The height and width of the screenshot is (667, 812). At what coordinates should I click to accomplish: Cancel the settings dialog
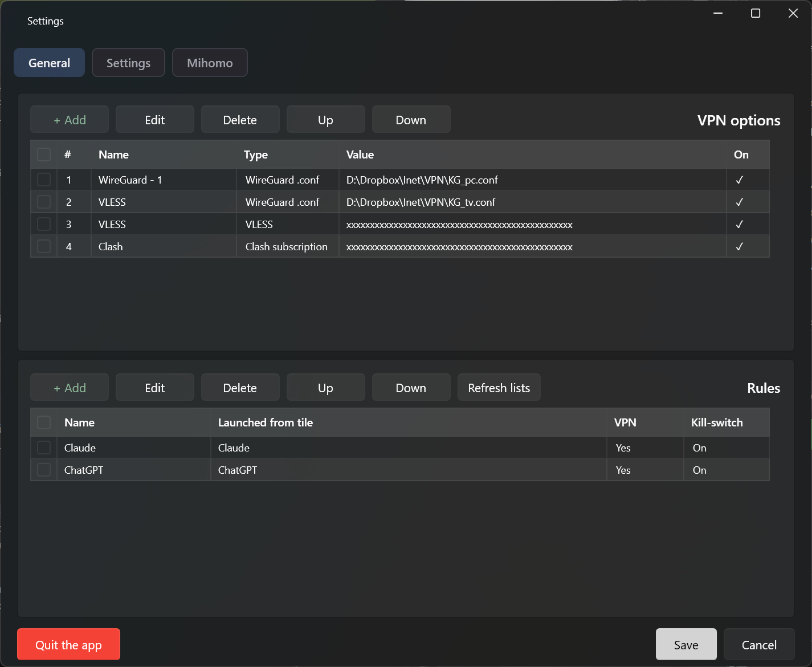coord(759,644)
